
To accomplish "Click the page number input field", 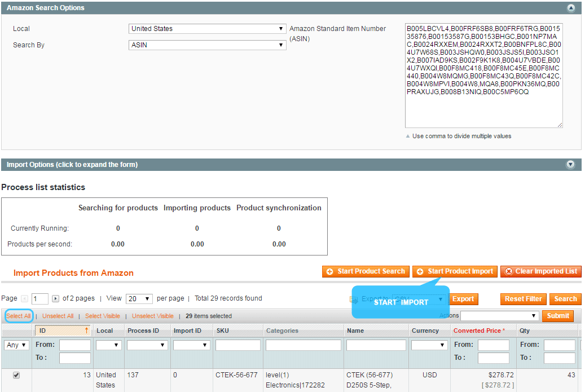I will pyautogui.click(x=40, y=299).
